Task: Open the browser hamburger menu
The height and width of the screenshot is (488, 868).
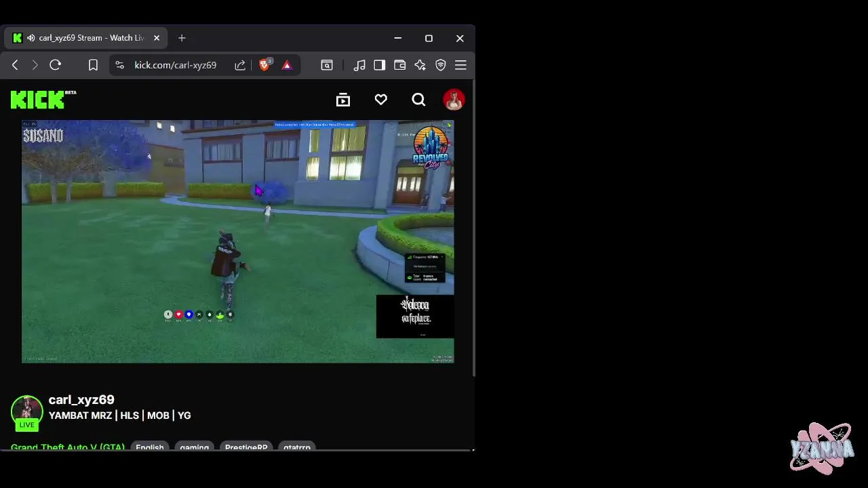Action: tap(460, 65)
